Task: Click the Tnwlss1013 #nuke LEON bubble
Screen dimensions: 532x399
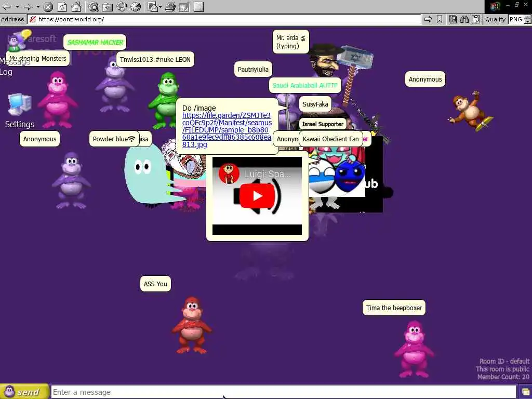Action: pyautogui.click(x=155, y=59)
